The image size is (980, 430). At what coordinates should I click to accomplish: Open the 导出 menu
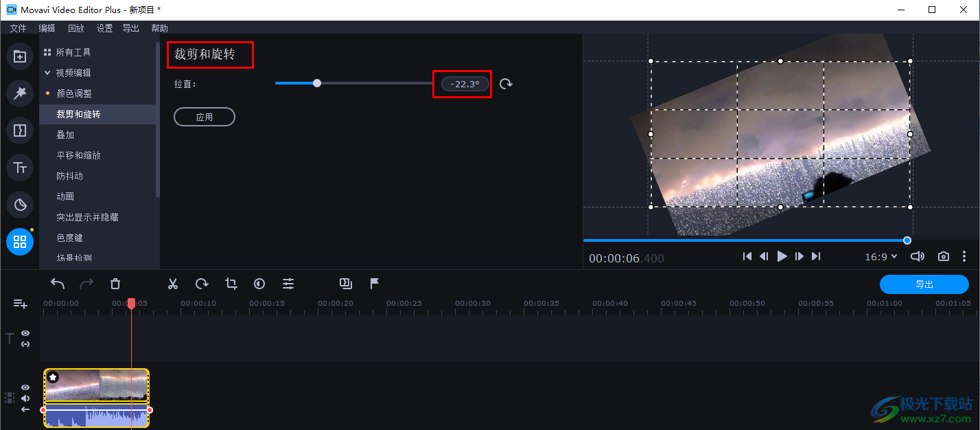(130, 28)
